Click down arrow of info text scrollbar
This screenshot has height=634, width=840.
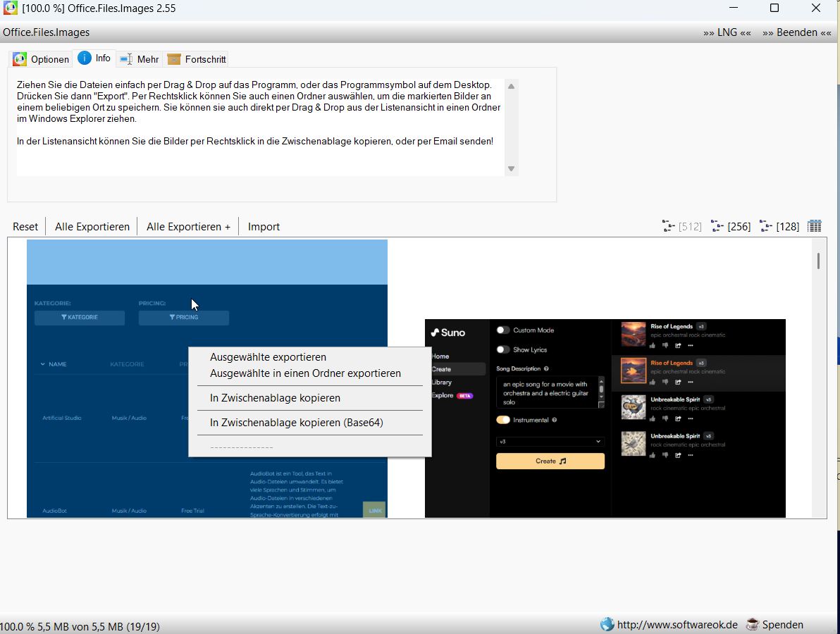point(511,168)
